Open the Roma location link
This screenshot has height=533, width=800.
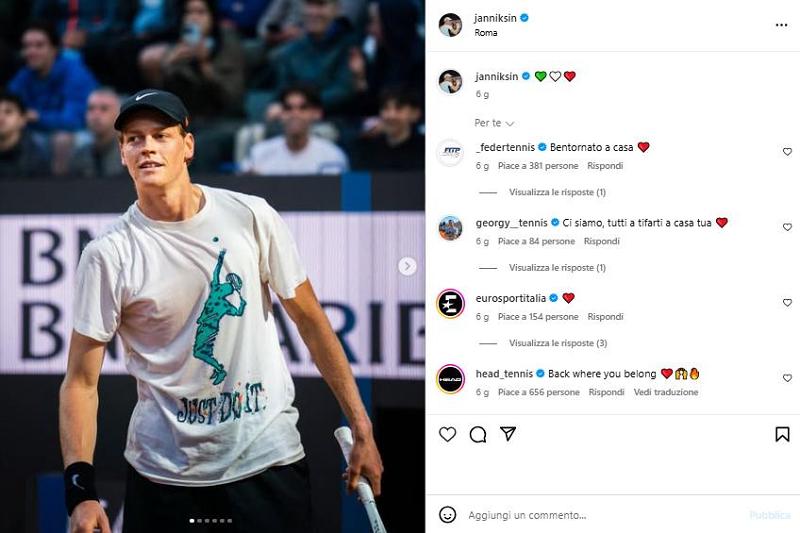pos(486,33)
